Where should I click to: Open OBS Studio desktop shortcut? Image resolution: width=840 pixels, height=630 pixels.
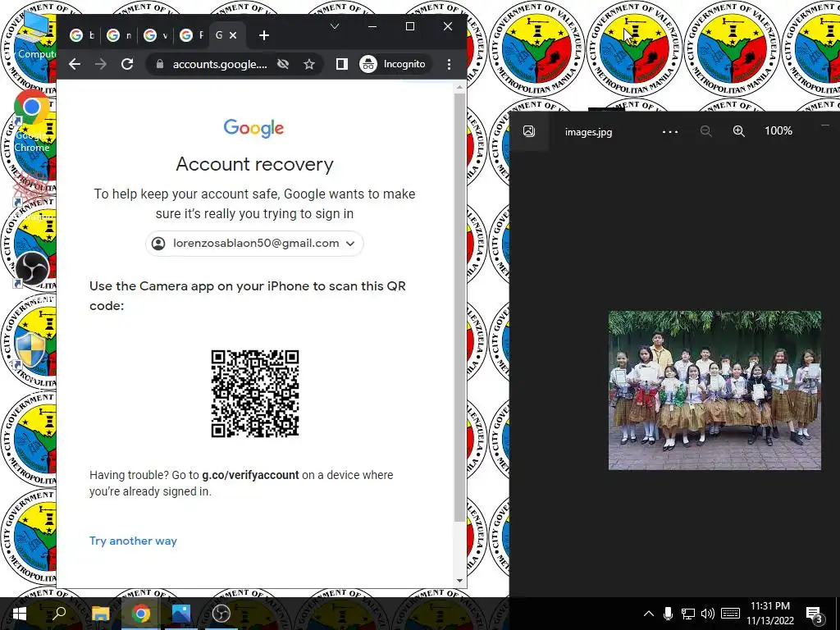pyautogui.click(x=32, y=269)
